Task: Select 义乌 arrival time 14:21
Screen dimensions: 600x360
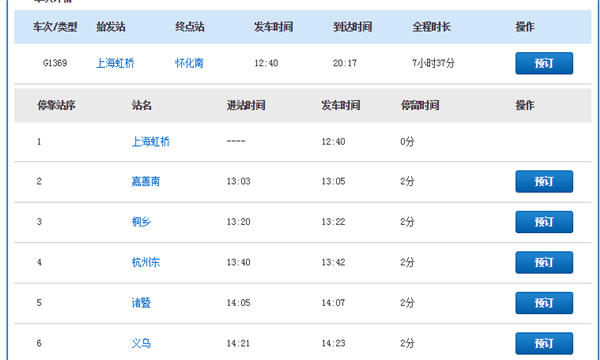Action: [x=238, y=344]
